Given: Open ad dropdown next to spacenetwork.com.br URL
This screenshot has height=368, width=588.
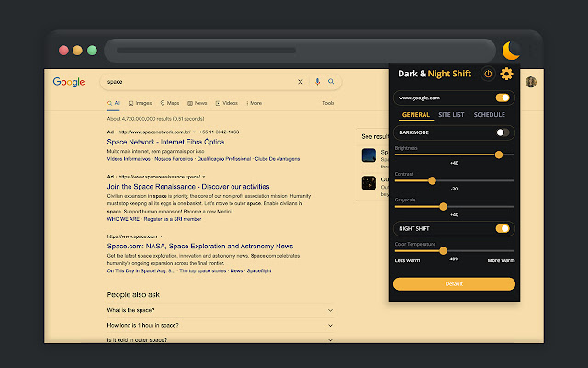Looking at the screenshot, I should [194, 132].
